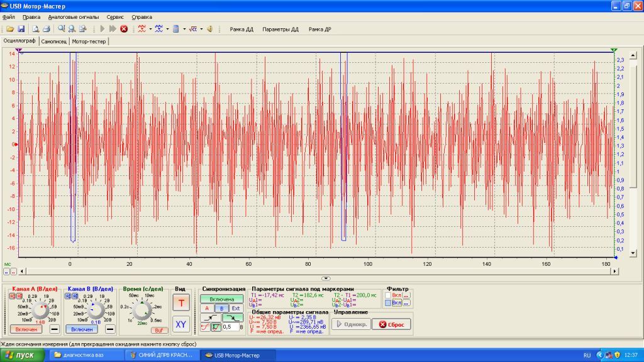644x362 pixels.
Task: Click the stop recording red X icon
Action: [124, 29]
